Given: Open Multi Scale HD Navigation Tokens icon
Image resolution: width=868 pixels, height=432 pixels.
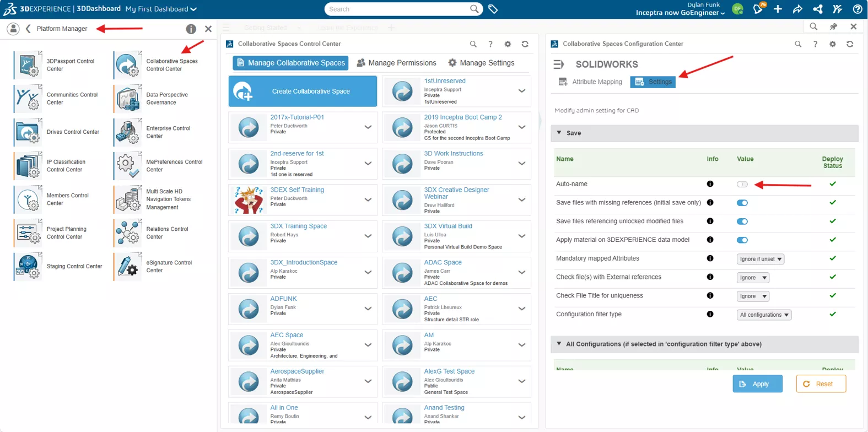Looking at the screenshot, I should pos(128,199).
